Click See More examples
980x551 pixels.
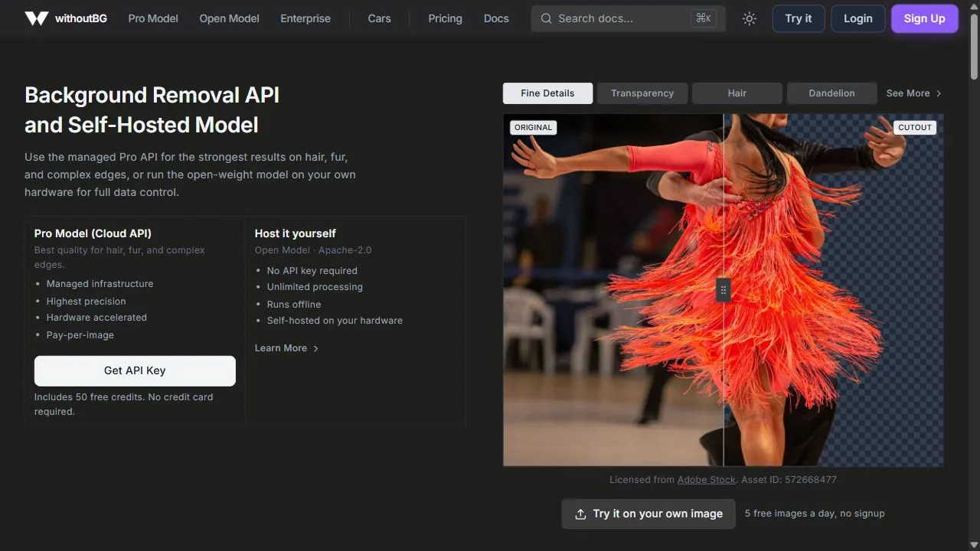click(x=914, y=93)
